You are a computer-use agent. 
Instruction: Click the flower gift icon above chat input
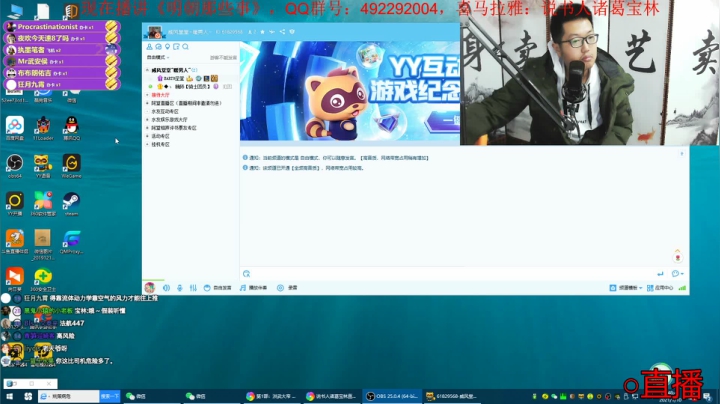(678, 257)
